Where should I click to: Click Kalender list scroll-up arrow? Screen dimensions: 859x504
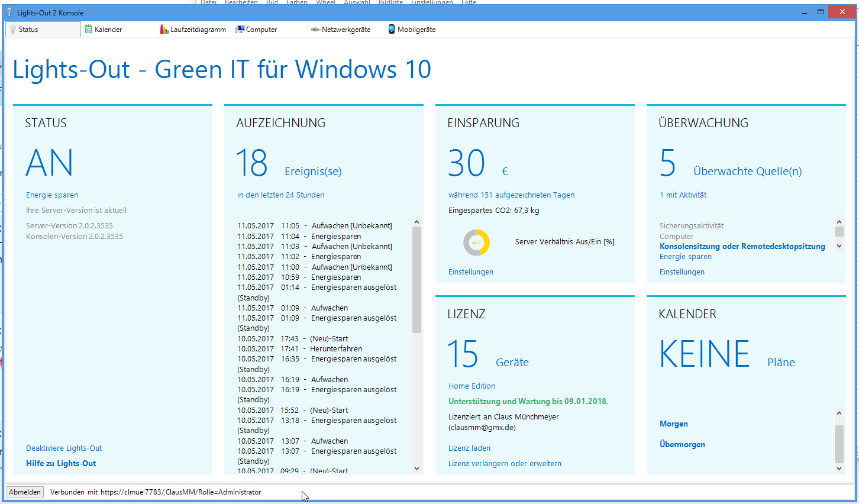pyautogui.click(x=839, y=413)
